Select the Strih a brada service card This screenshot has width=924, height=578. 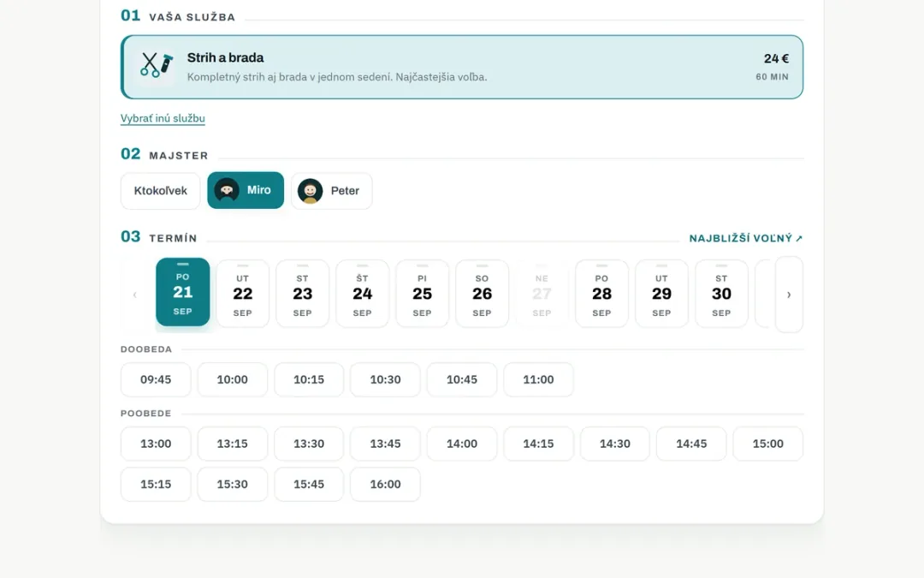[462, 67]
